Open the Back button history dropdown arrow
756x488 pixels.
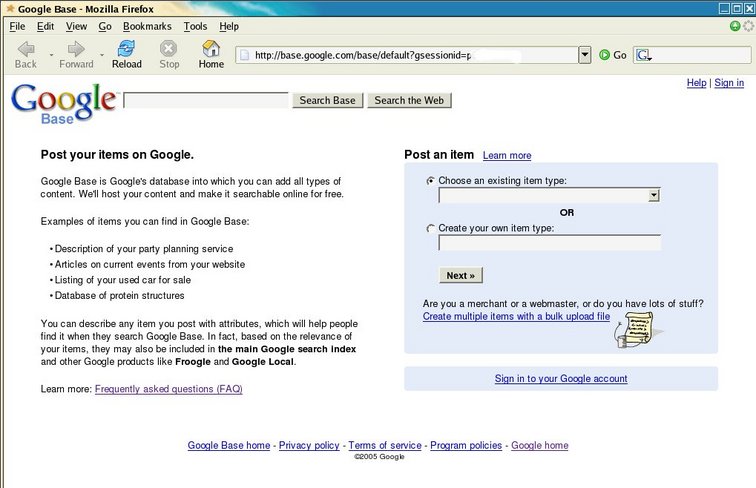point(51,55)
